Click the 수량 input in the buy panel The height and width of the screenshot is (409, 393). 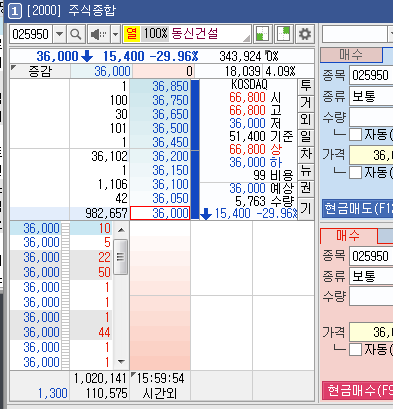371,297
